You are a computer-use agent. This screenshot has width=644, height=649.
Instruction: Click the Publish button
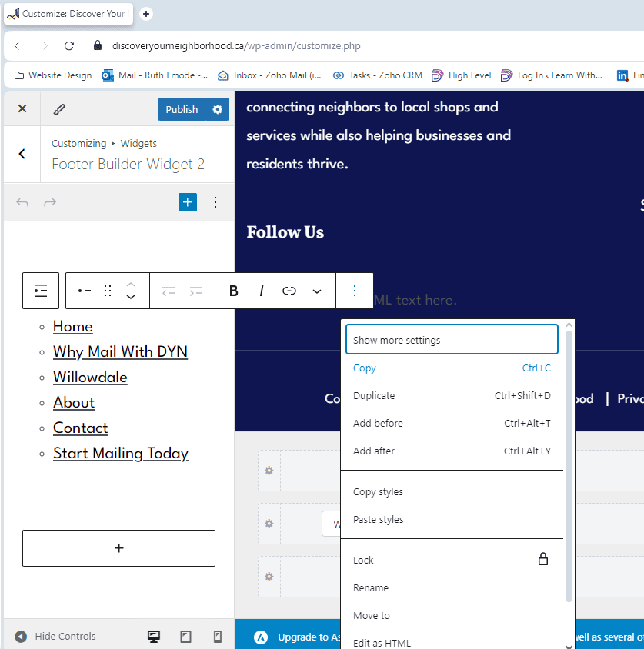(182, 109)
